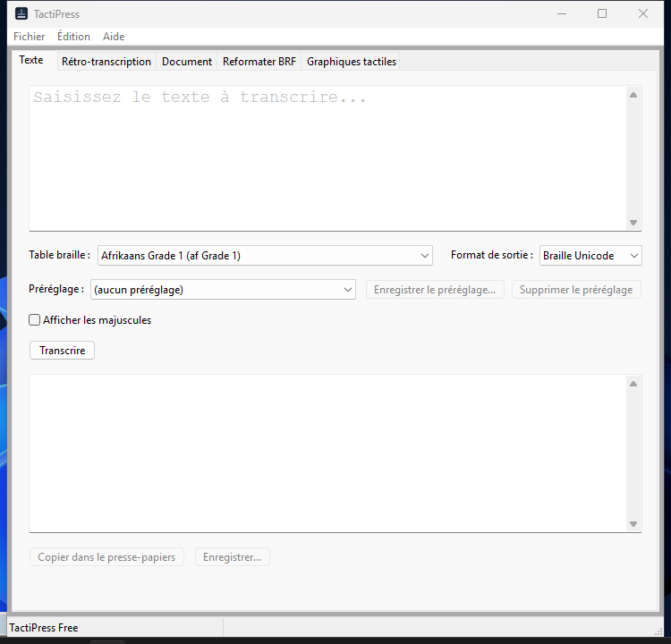Open the Document tab

187,62
